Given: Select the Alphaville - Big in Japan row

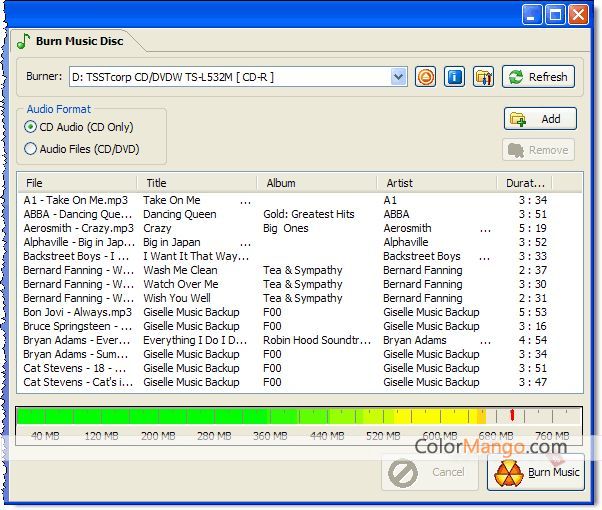Looking at the screenshot, I should coord(78,242).
